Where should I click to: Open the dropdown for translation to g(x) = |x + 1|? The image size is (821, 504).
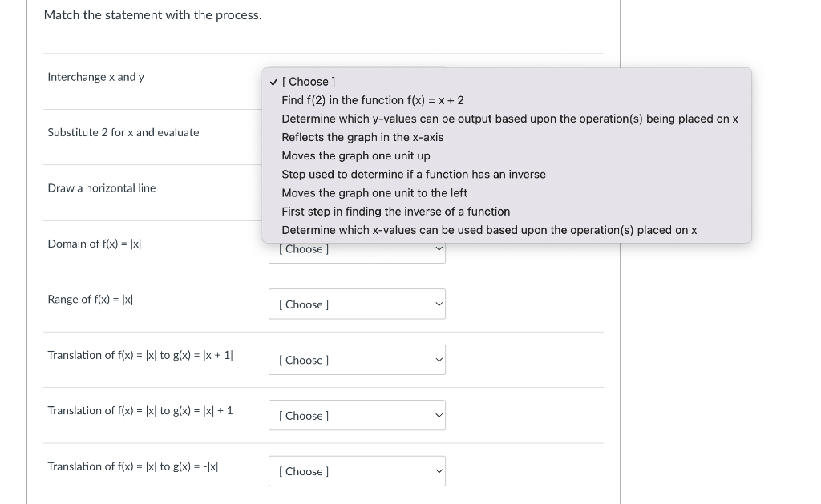[x=357, y=360]
